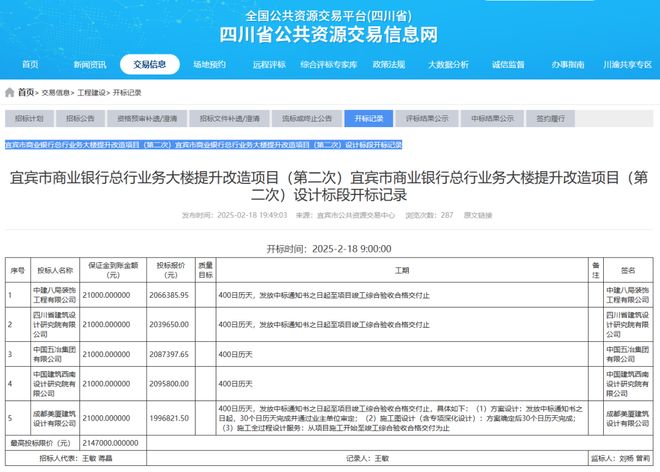Click the 最高投标限价（元） label cell
Image resolution: width=660 pixels, height=472 pixels.
[42, 443]
